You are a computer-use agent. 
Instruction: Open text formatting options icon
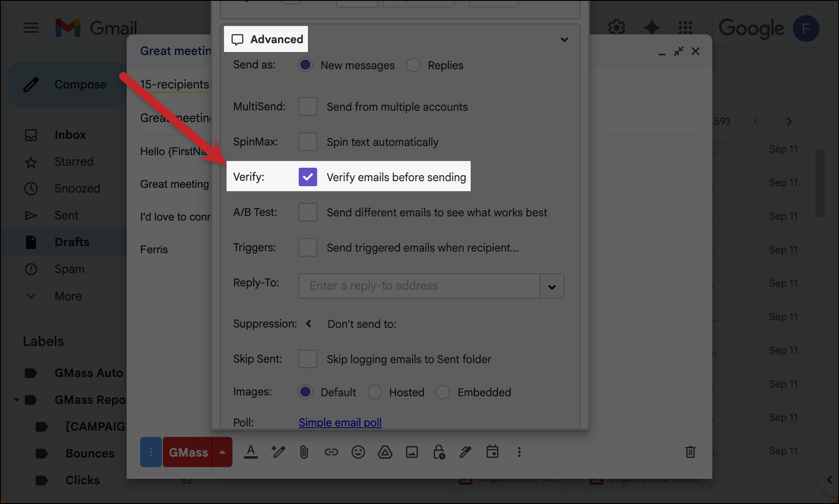click(x=251, y=452)
